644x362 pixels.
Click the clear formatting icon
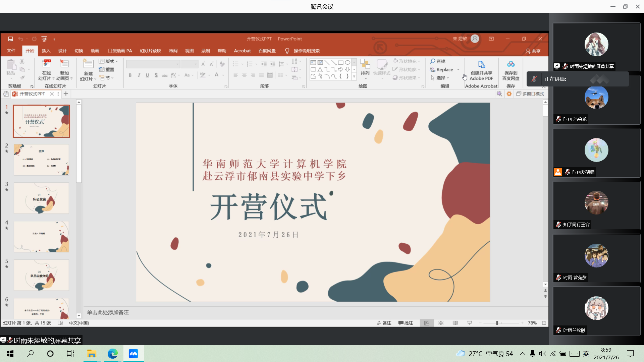pos(222,64)
